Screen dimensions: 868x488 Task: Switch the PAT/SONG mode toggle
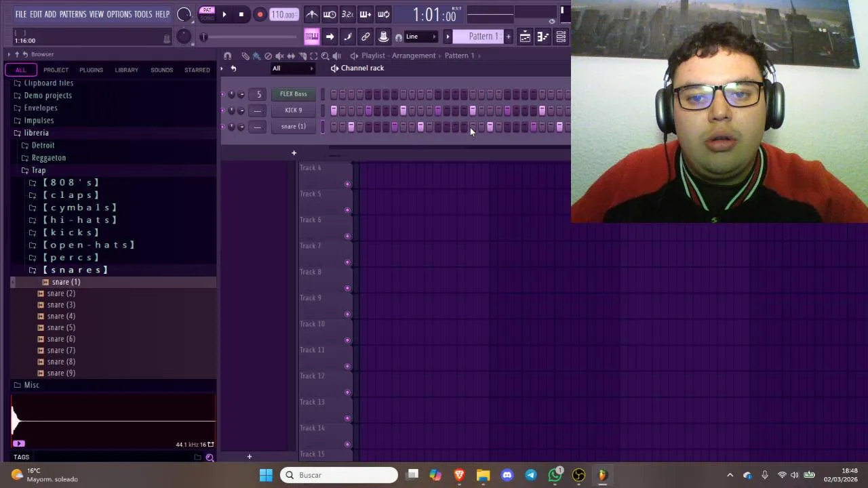[x=207, y=14]
